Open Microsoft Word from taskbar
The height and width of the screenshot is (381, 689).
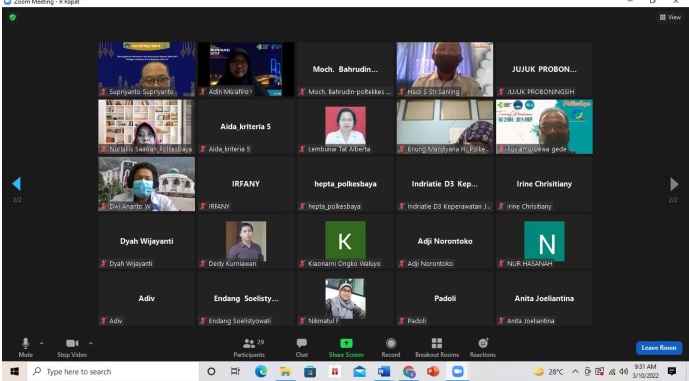pyautogui.click(x=384, y=372)
